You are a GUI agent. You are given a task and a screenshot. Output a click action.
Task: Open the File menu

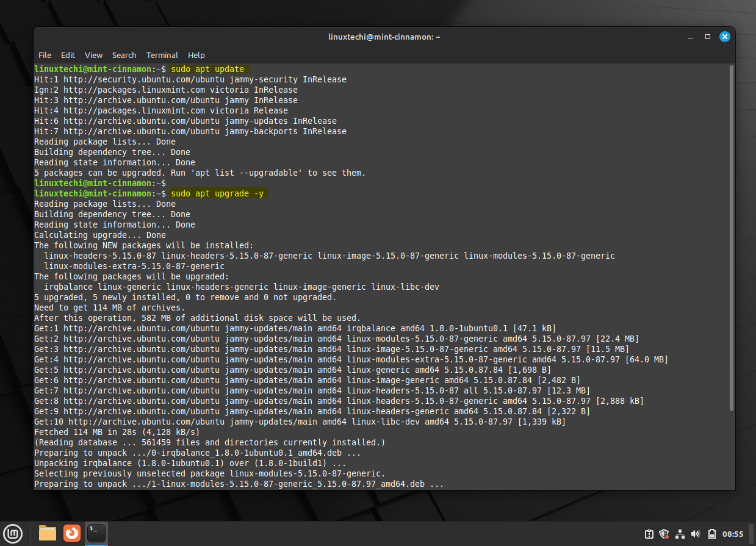click(45, 55)
